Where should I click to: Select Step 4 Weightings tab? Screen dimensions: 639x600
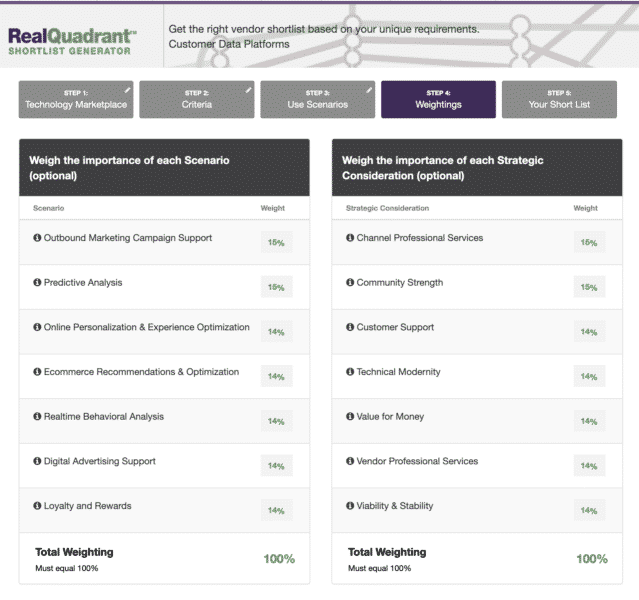coord(438,100)
